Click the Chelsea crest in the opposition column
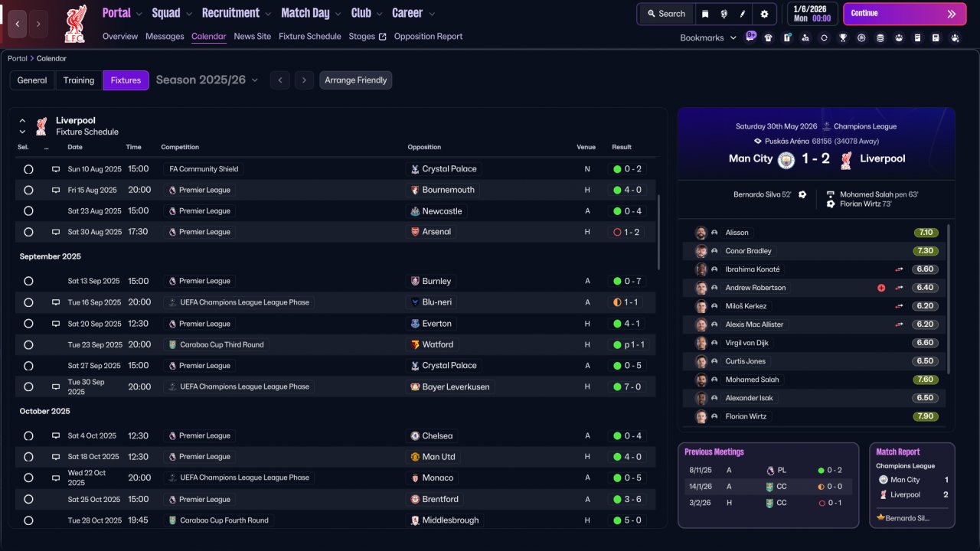Image resolution: width=980 pixels, height=551 pixels. tap(414, 436)
